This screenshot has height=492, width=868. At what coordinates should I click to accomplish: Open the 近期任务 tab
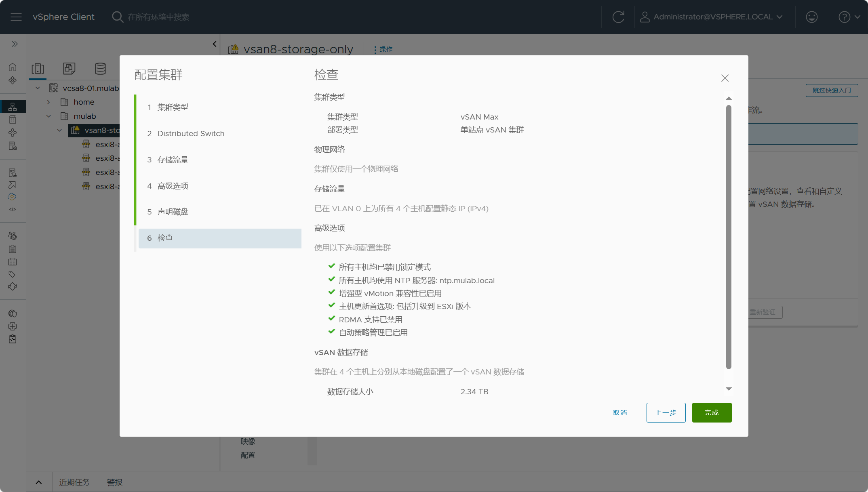click(x=74, y=482)
